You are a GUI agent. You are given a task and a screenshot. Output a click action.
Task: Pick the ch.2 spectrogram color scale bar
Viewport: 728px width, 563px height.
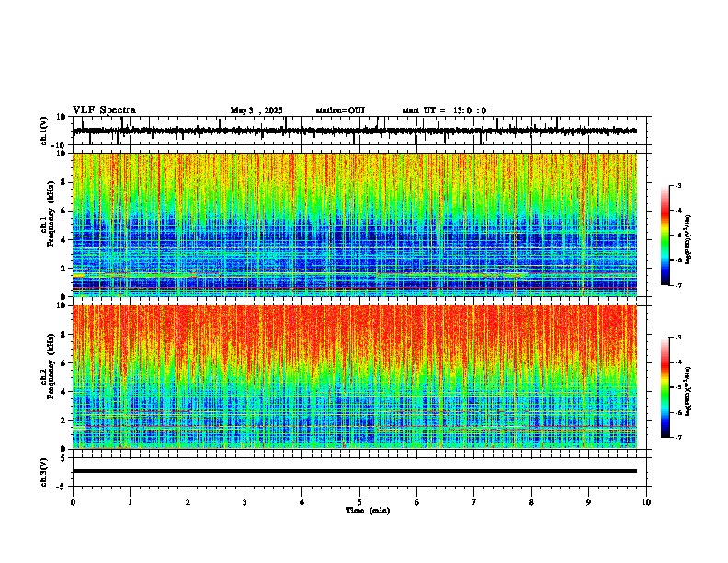tap(665, 387)
